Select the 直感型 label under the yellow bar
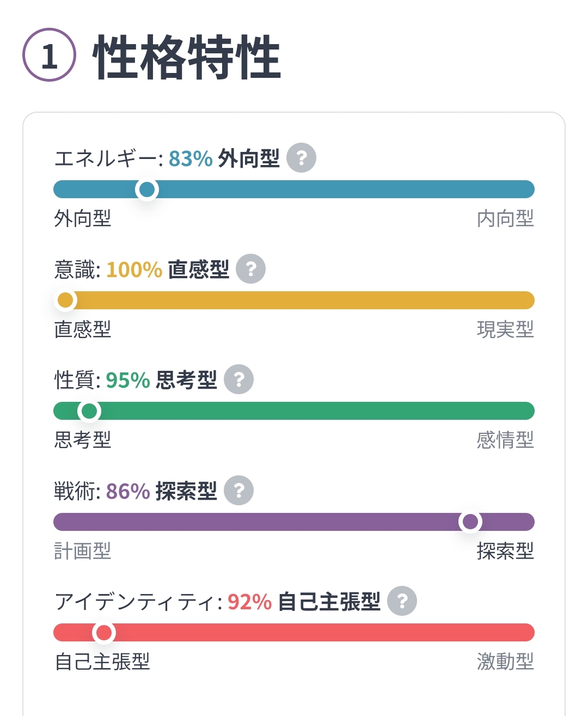The height and width of the screenshot is (716, 588). (x=82, y=330)
